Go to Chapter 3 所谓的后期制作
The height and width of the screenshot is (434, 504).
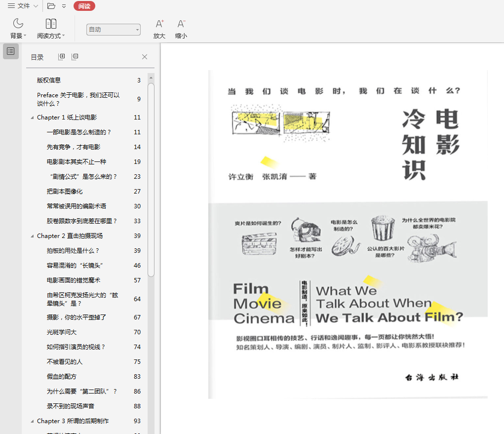pos(73,421)
